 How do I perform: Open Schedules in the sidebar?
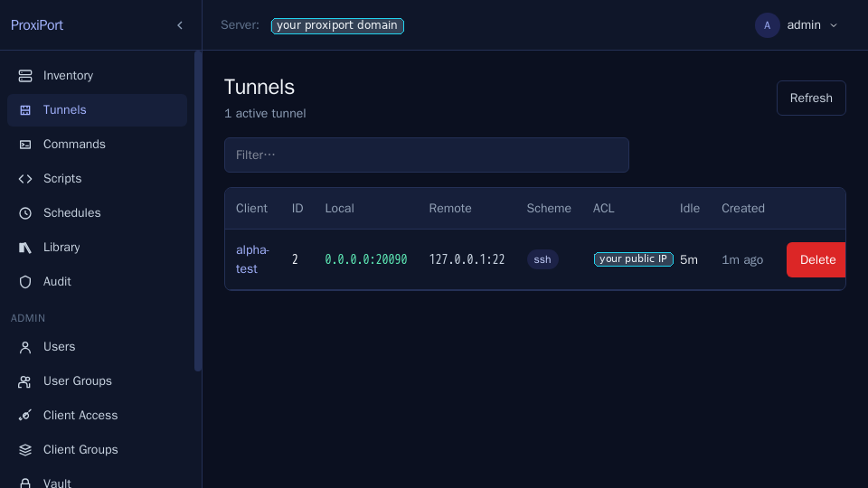click(97, 213)
